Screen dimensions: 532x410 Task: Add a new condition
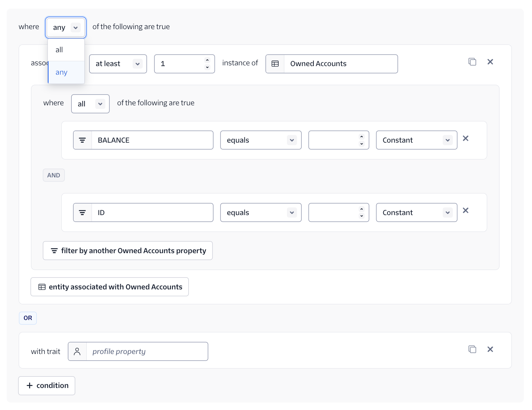pyautogui.click(x=47, y=386)
